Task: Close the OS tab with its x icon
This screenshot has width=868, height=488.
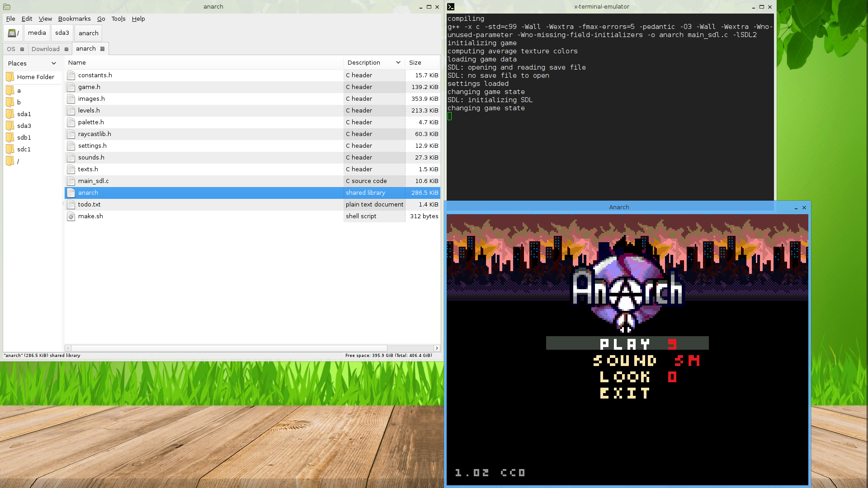Action: 22,49
